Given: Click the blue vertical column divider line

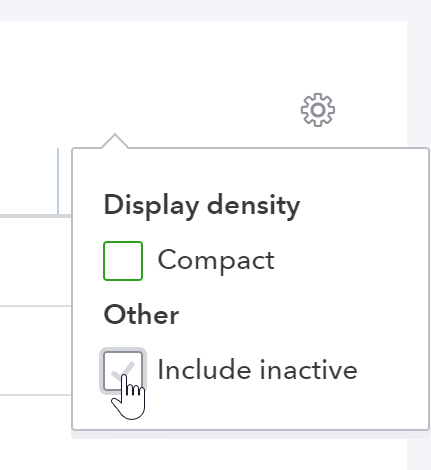Looking at the screenshot, I should tap(58, 181).
